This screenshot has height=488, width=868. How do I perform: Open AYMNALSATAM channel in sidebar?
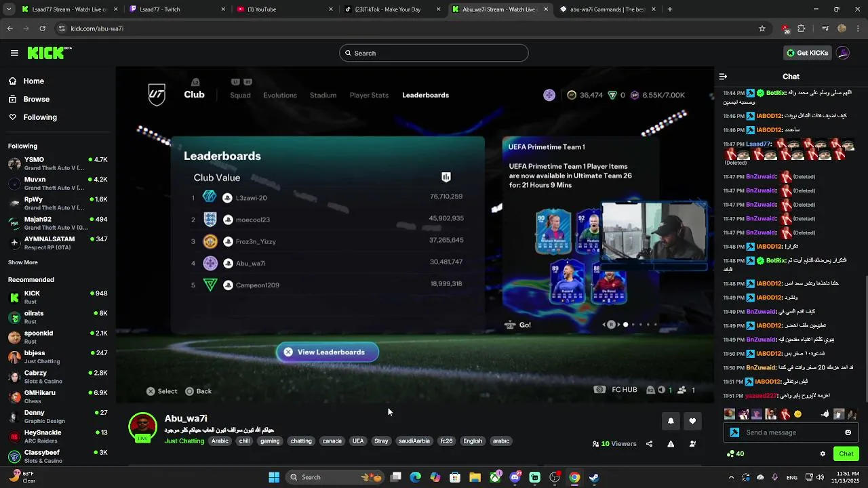pos(58,243)
